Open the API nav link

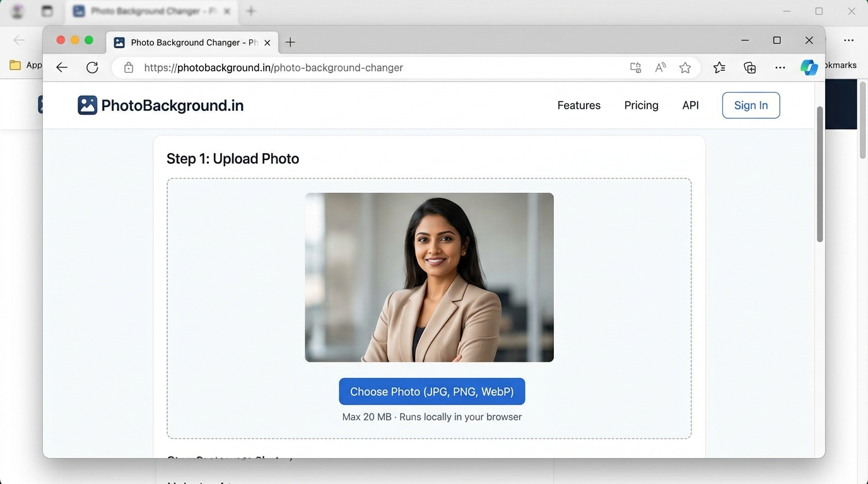click(691, 105)
